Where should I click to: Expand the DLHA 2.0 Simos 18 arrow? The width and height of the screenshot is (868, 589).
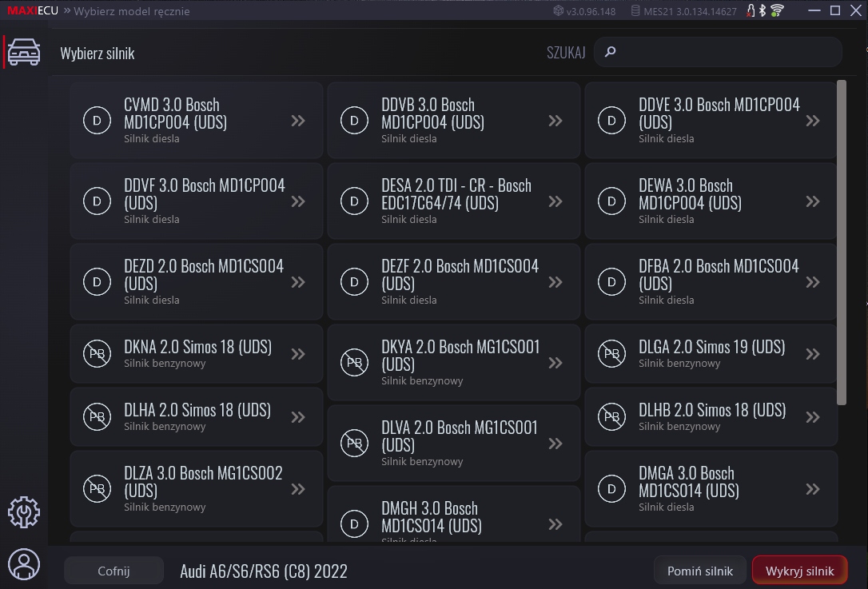[x=298, y=417]
